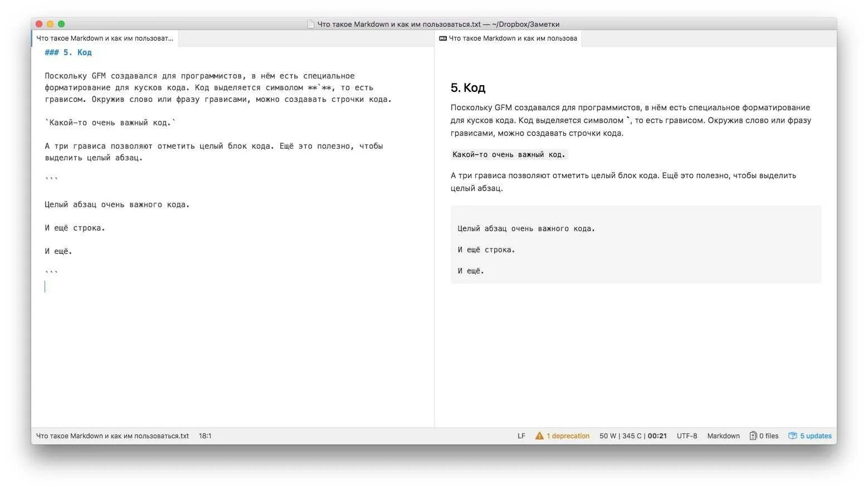Click the updates package icon
868x489 pixels.
[793, 436]
